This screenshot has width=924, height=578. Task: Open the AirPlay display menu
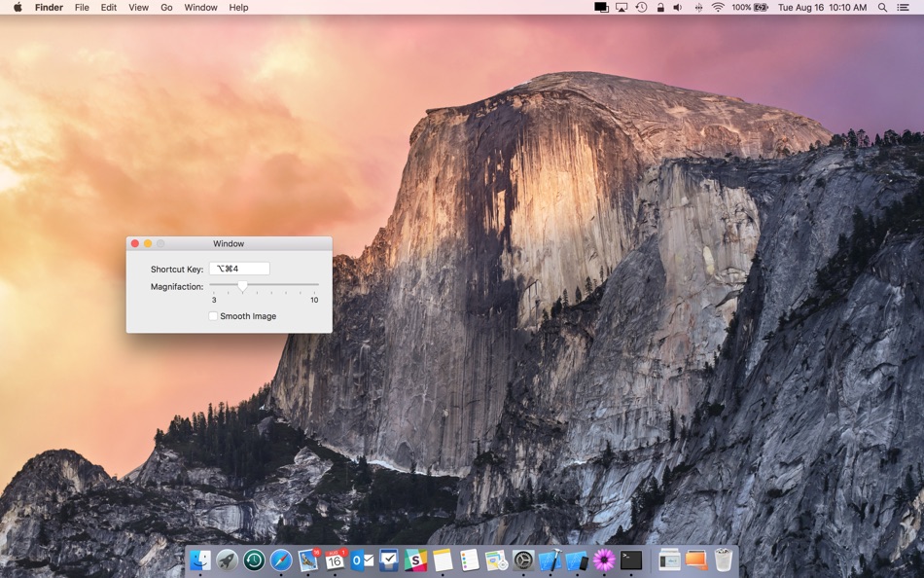pos(622,7)
